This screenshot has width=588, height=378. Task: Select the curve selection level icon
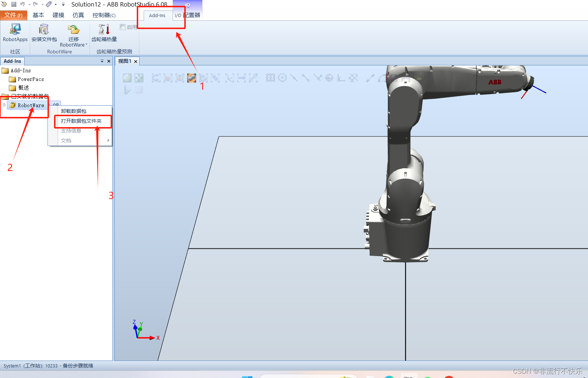[x=156, y=78]
